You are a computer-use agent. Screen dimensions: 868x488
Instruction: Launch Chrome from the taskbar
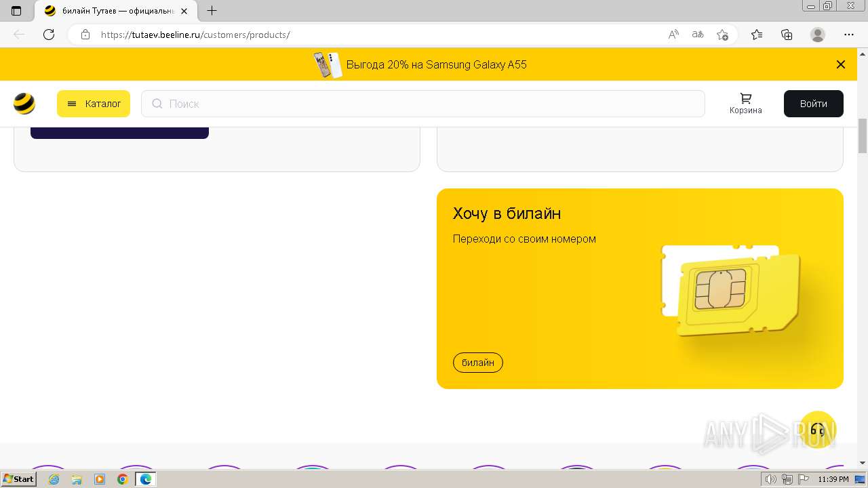coord(122,479)
